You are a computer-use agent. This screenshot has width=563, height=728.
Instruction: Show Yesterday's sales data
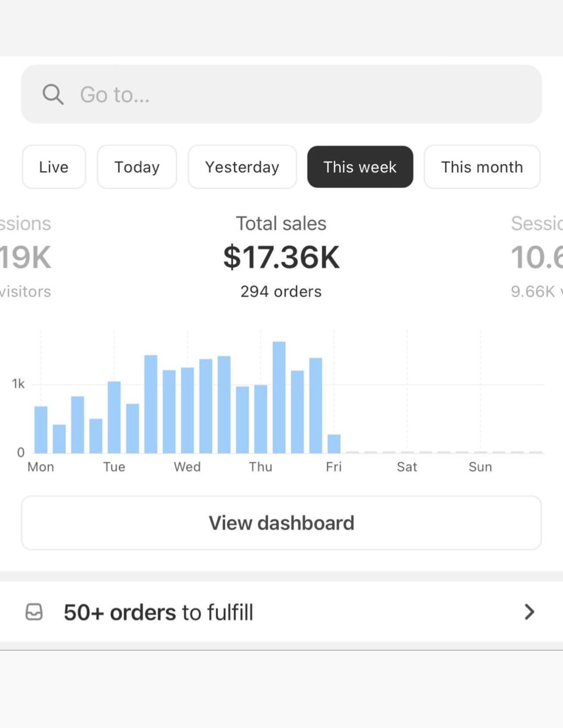click(242, 167)
